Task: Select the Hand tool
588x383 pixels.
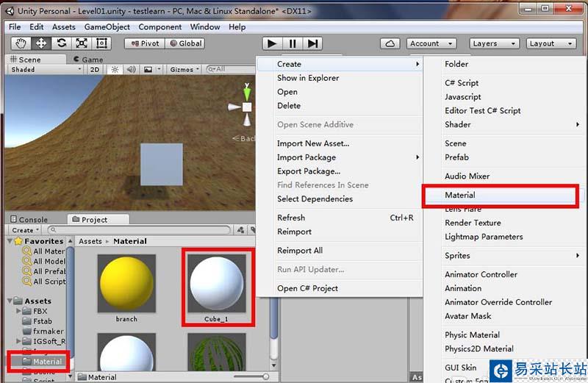Action: point(21,43)
